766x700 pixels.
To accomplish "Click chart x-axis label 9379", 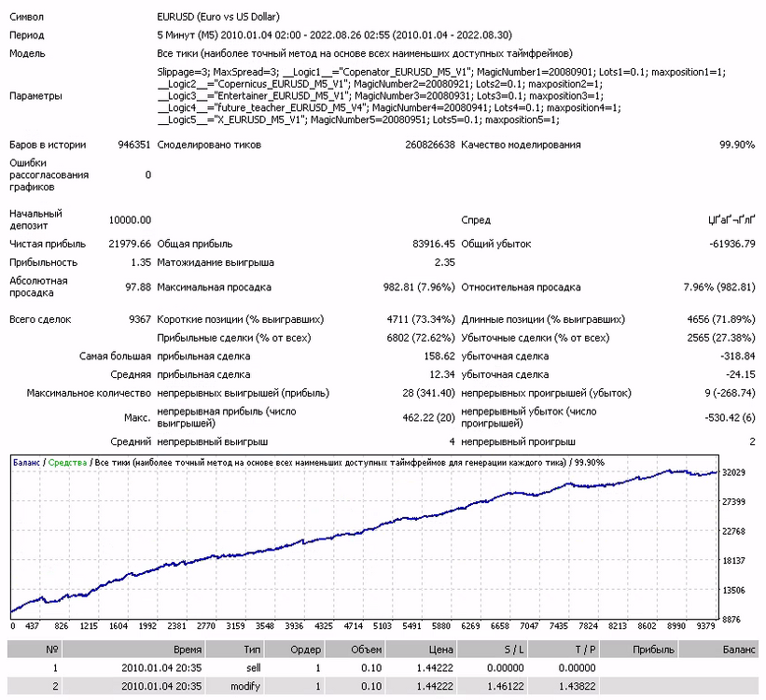I will [705, 626].
